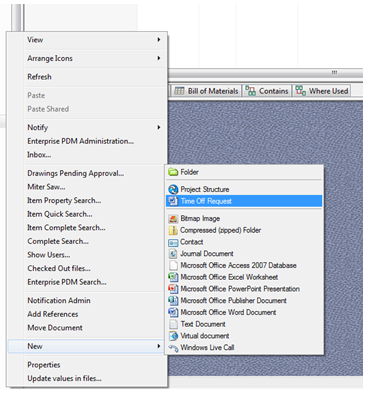This screenshot has width=380, height=394.
Task: Choose the Project Structure template icon
Action: (x=173, y=189)
